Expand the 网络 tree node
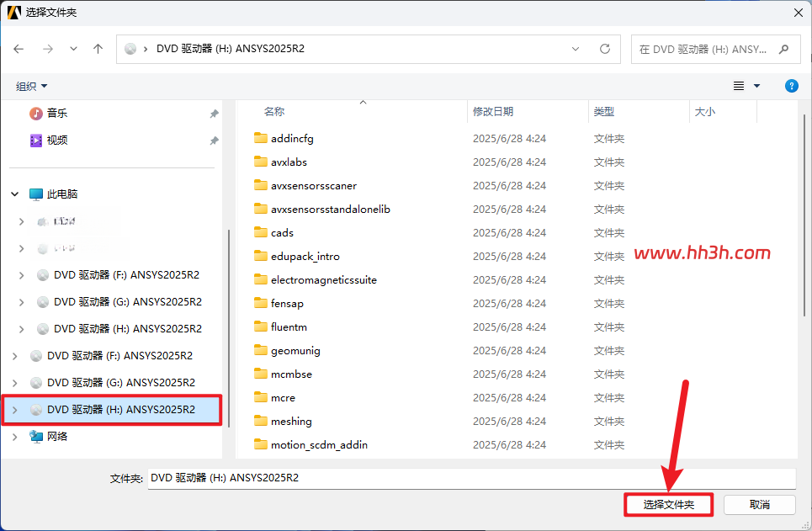The height and width of the screenshot is (531, 812). tap(14, 437)
